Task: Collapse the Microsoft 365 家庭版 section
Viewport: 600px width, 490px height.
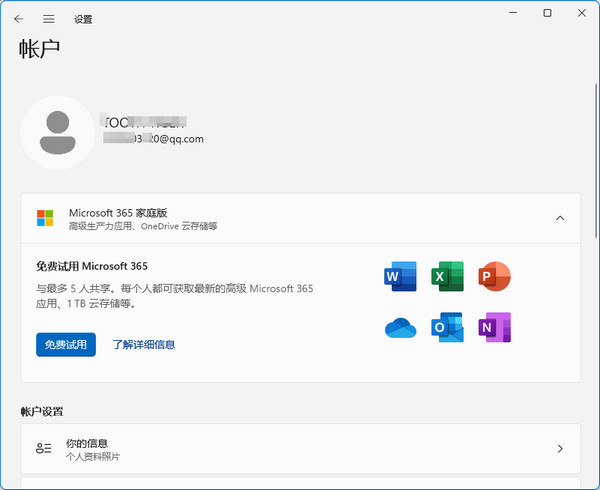Action: (x=560, y=218)
